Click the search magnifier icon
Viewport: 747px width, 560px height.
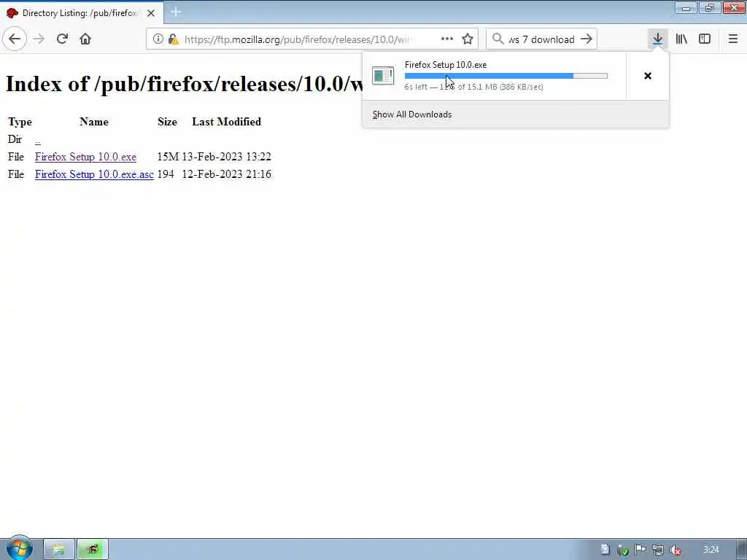tap(498, 39)
